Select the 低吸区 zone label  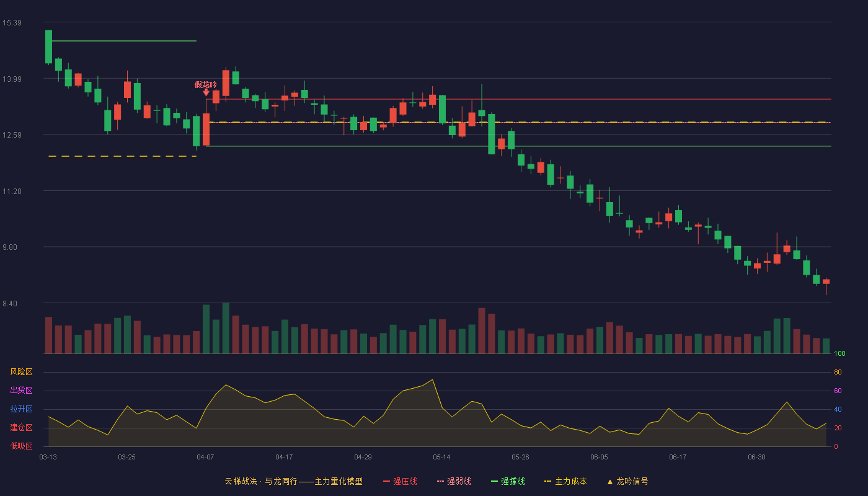[21, 446]
